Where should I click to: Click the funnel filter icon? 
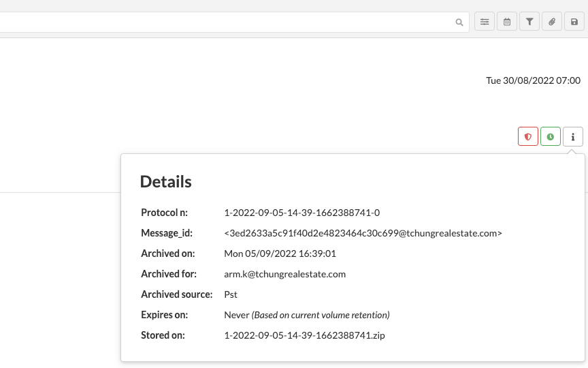click(x=529, y=22)
